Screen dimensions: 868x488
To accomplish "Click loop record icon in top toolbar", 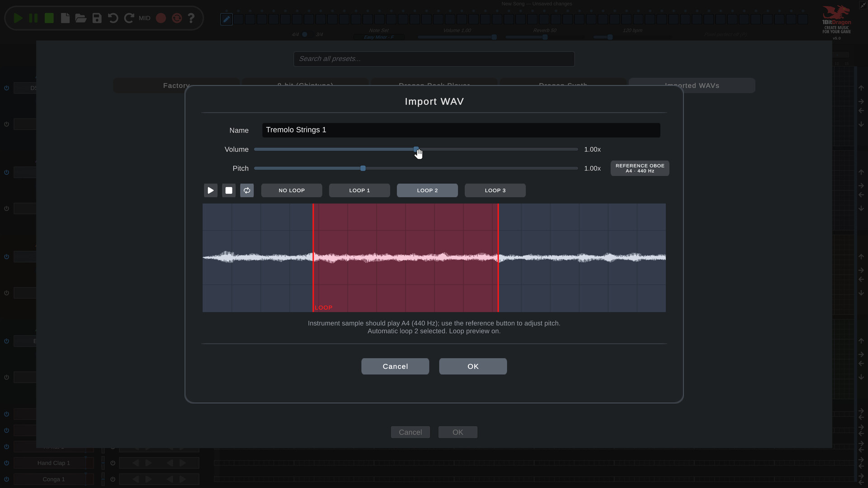I will pyautogui.click(x=177, y=18).
